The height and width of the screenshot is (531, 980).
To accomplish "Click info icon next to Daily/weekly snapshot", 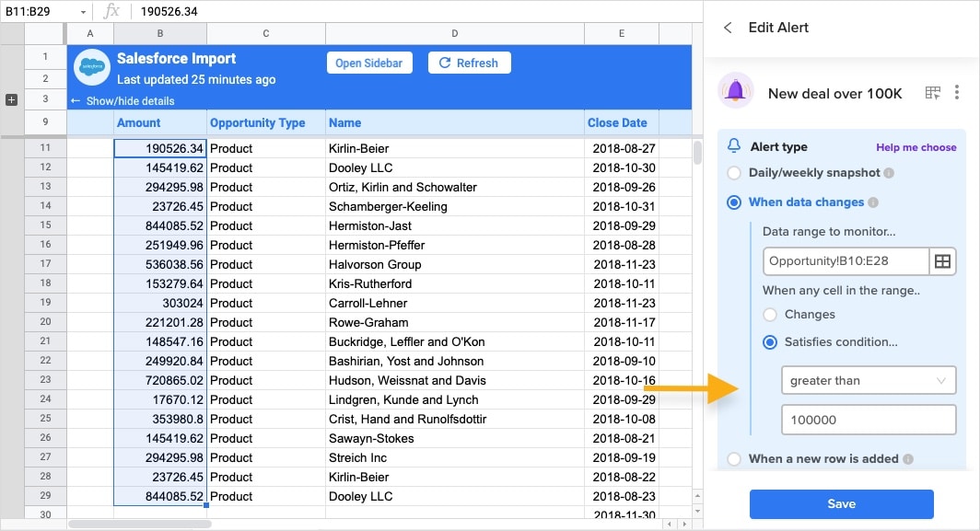I will click(889, 173).
